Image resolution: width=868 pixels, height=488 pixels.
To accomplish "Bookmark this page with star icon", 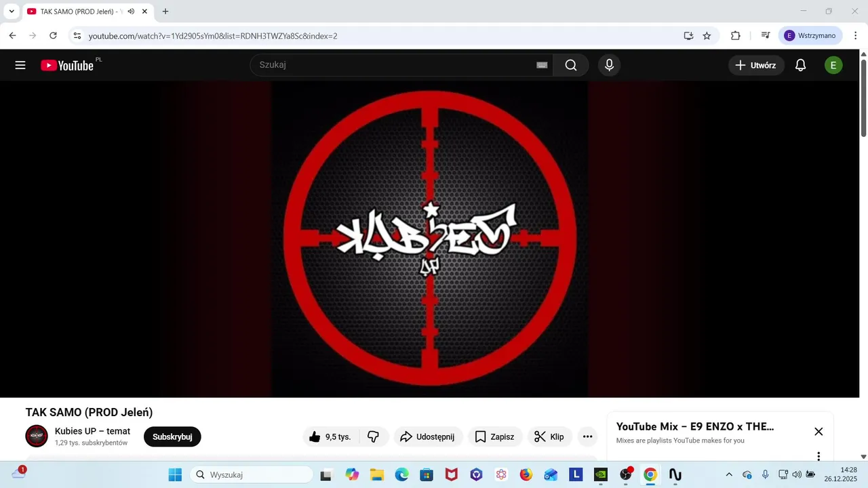I will pos(707,36).
